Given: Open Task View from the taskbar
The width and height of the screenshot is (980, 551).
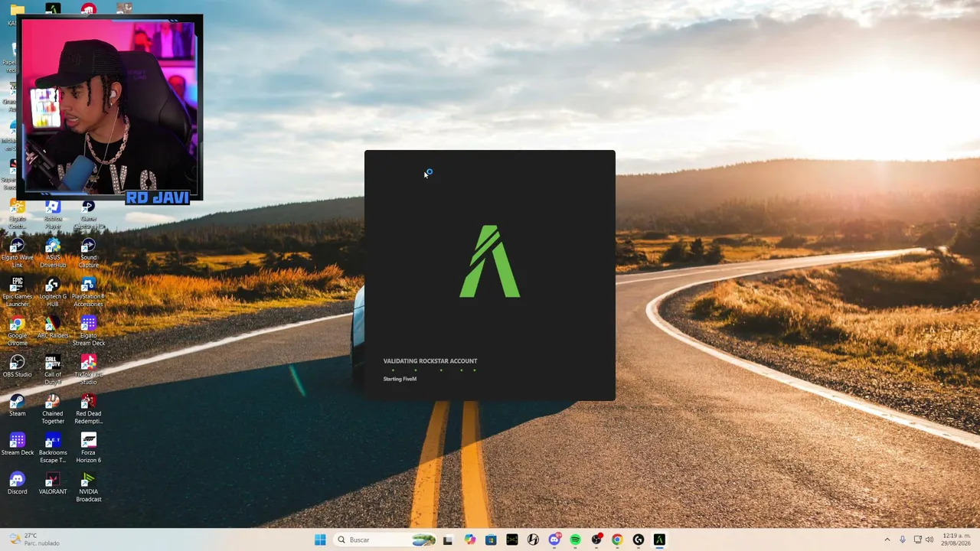Looking at the screenshot, I should pos(448,540).
